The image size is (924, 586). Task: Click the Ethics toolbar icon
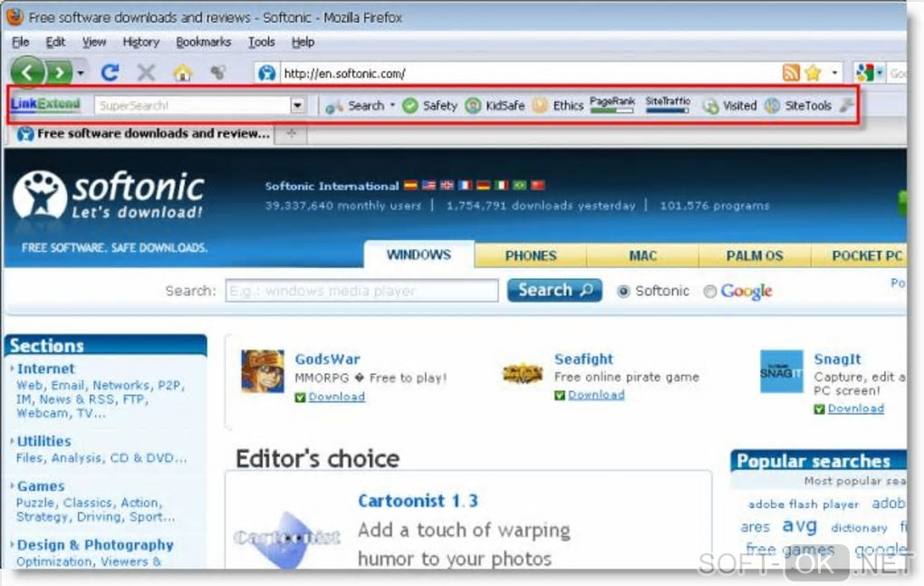point(540,105)
